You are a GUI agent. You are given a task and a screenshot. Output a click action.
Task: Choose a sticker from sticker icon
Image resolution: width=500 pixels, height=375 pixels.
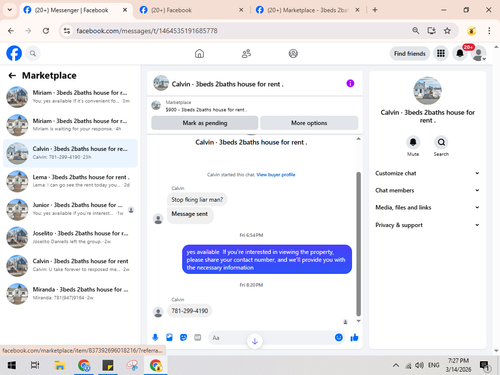183,337
